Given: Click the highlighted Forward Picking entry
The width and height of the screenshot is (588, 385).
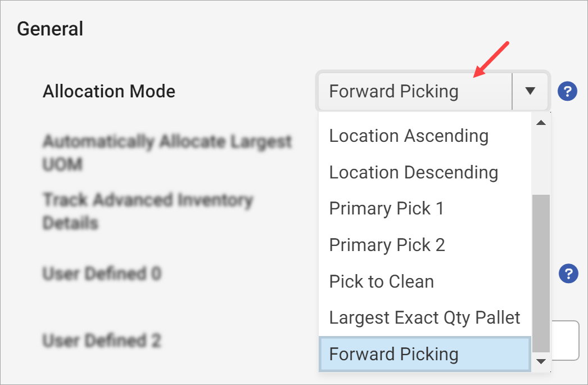Looking at the screenshot, I should [x=393, y=354].
